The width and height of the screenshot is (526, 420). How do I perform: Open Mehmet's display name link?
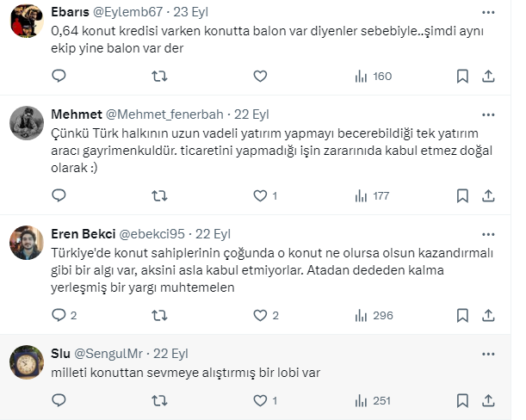76,114
